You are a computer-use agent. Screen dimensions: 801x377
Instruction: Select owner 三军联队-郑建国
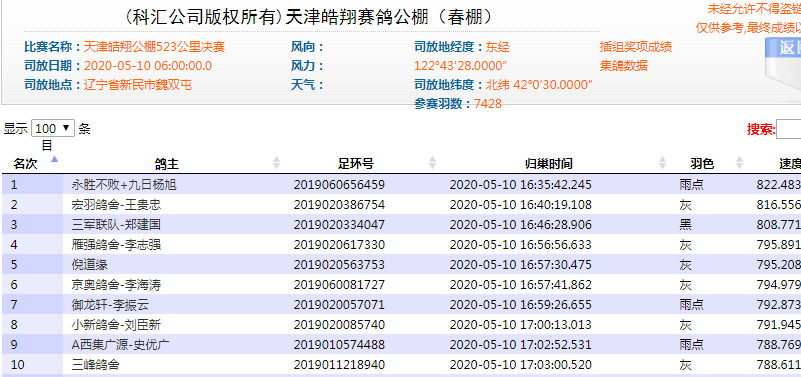[x=116, y=225]
